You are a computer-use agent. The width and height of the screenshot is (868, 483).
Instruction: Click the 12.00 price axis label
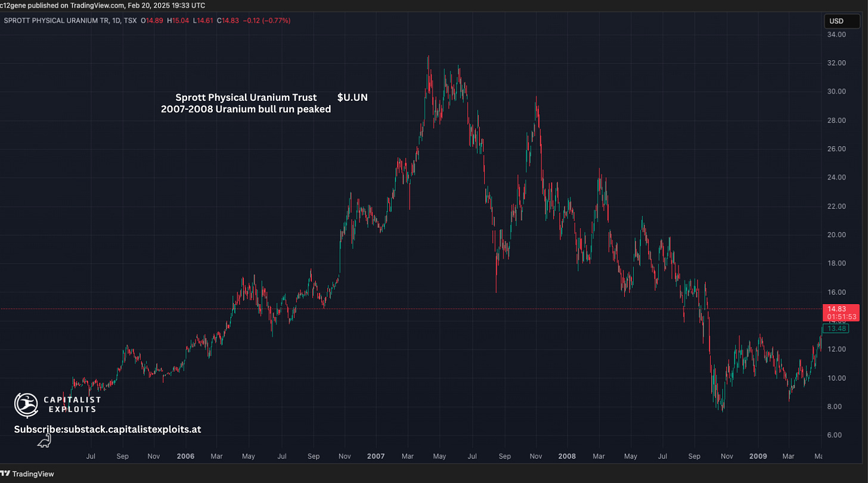point(837,349)
